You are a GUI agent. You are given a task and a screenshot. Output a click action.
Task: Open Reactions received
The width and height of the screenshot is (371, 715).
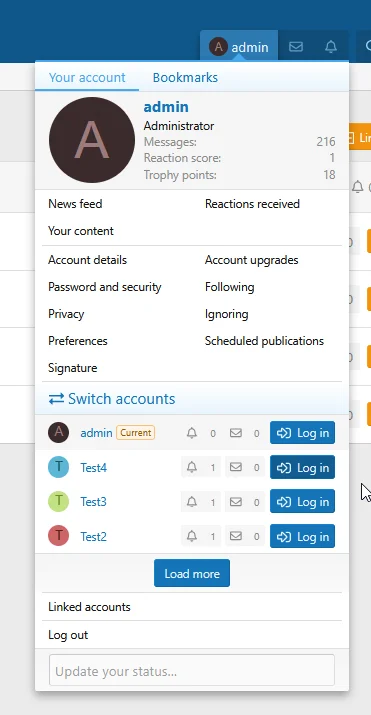point(252,204)
